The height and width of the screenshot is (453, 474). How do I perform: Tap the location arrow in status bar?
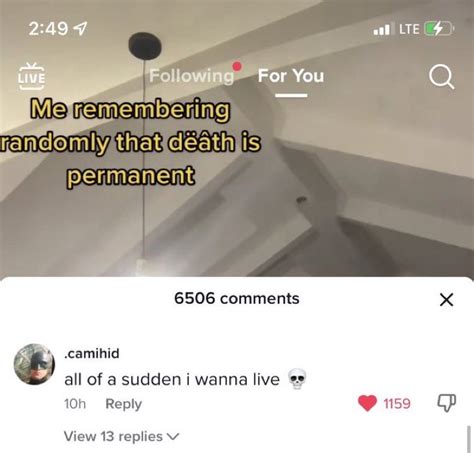pyautogui.click(x=80, y=29)
